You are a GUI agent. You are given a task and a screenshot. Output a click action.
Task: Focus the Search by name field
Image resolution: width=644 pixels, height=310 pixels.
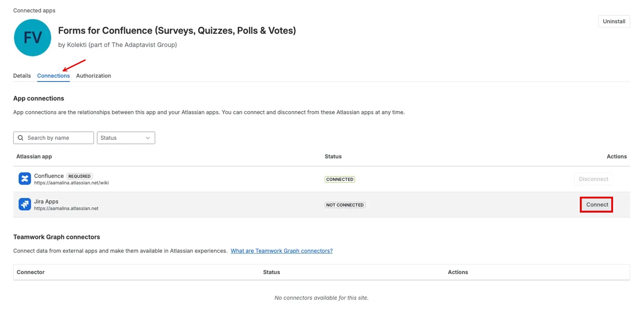point(54,138)
